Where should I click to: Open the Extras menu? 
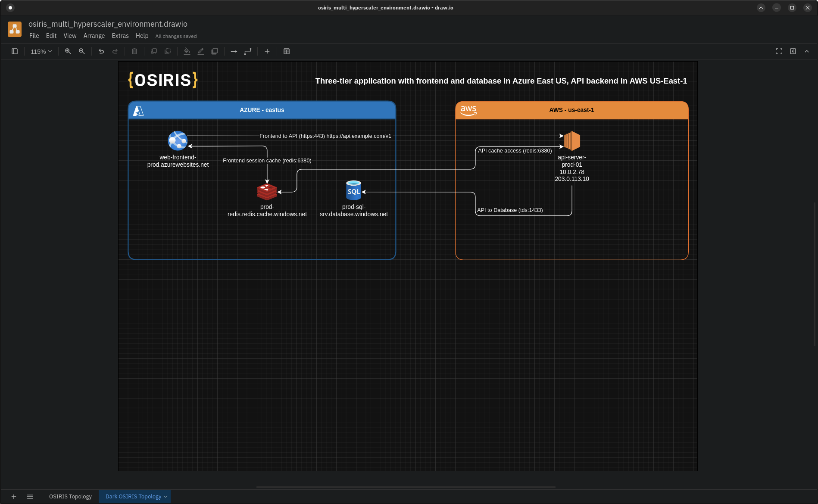[120, 36]
